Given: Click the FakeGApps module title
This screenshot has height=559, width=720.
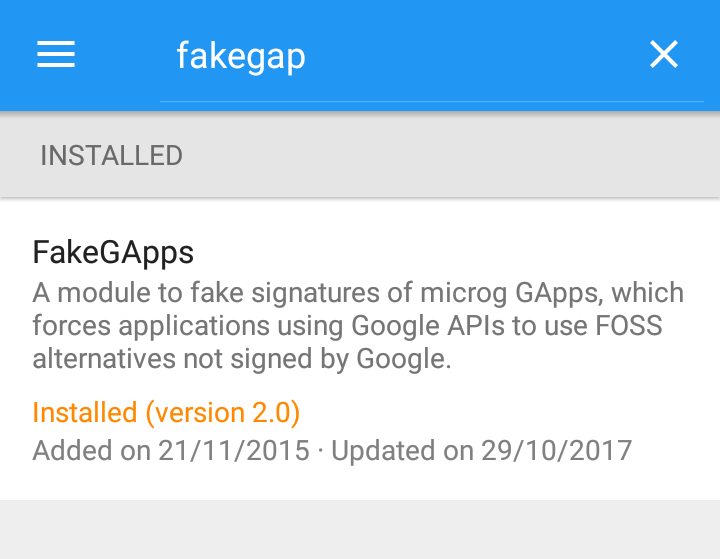Looking at the screenshot, I should 113,251.
